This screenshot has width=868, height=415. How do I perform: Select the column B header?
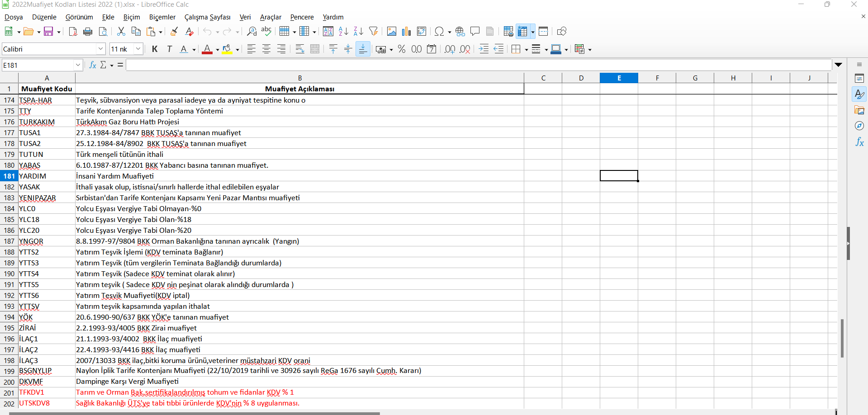point(299,78)
